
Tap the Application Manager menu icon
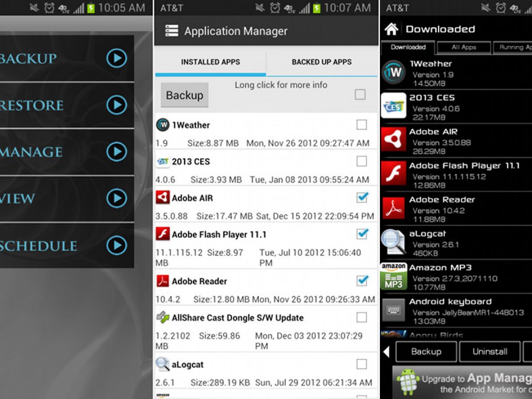coord(172,31)
